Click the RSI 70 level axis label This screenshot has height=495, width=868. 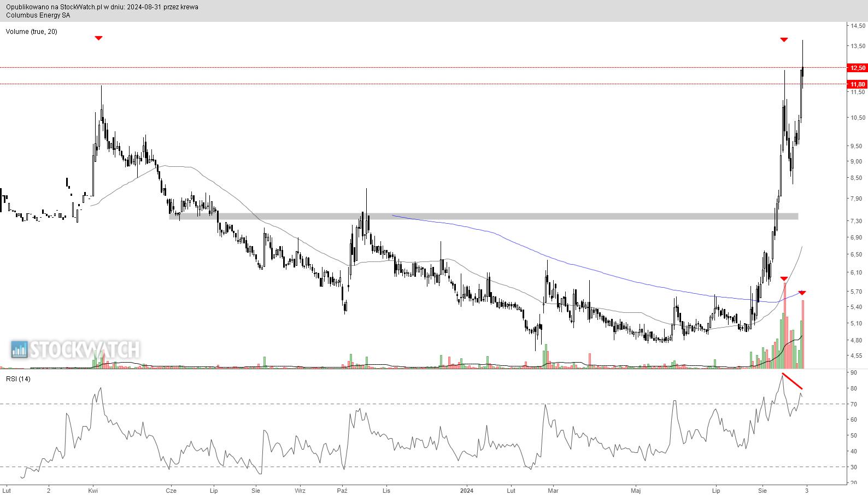click(x=854, y=404)
